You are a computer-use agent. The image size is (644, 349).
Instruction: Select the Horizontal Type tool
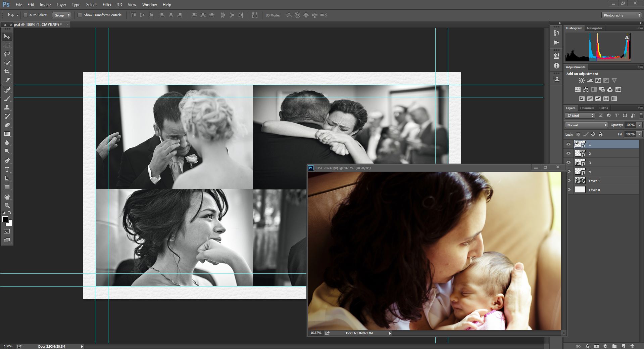7,170
